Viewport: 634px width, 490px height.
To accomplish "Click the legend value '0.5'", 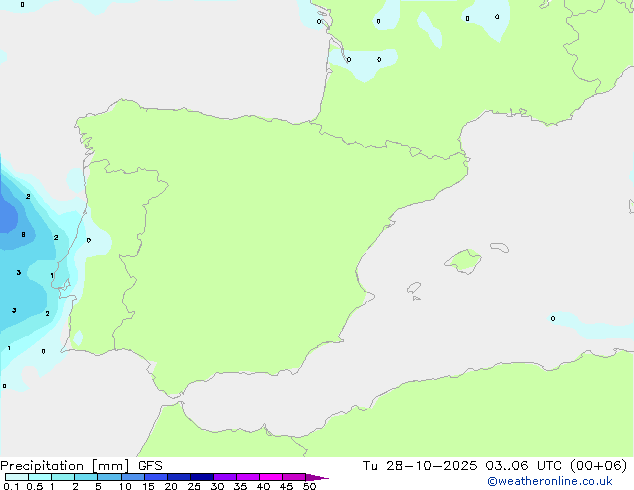I will click(x=35, y=486).
